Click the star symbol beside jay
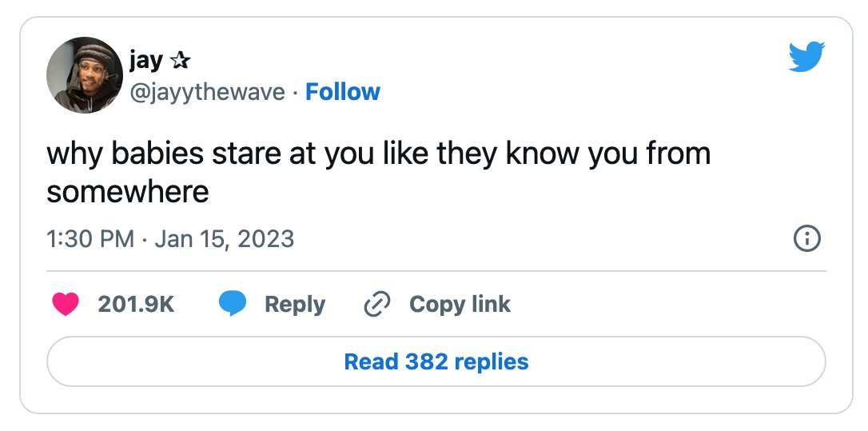This screenshot has width=868, height=431. (180, 61)
